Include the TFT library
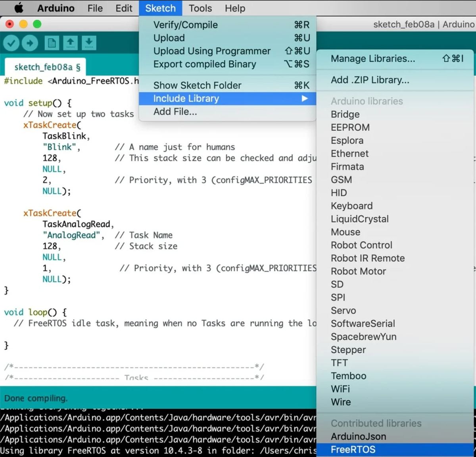 (395, 363)
